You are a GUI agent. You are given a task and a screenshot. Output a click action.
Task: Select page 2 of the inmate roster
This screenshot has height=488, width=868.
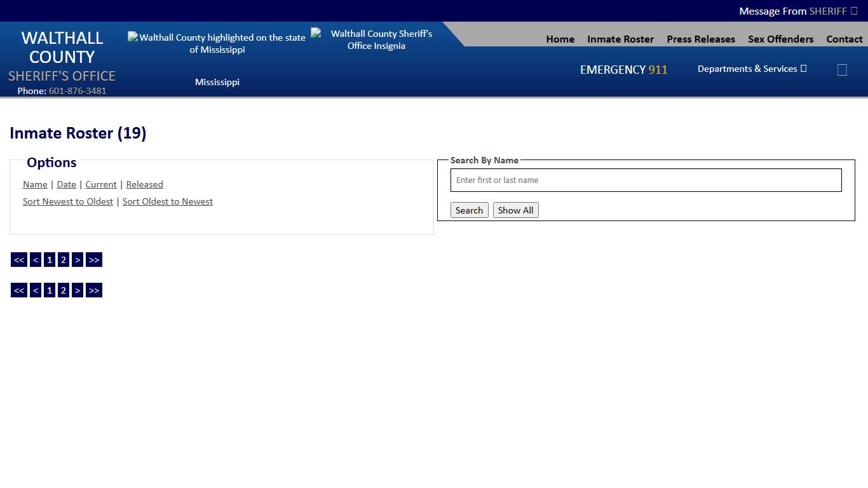(63, 259)
